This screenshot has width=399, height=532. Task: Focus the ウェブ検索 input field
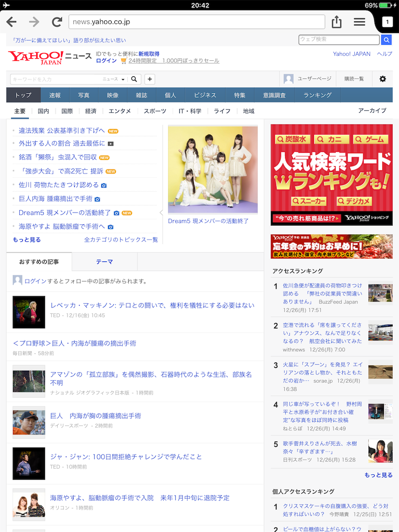pyautogui.click(x=339, y=39)
